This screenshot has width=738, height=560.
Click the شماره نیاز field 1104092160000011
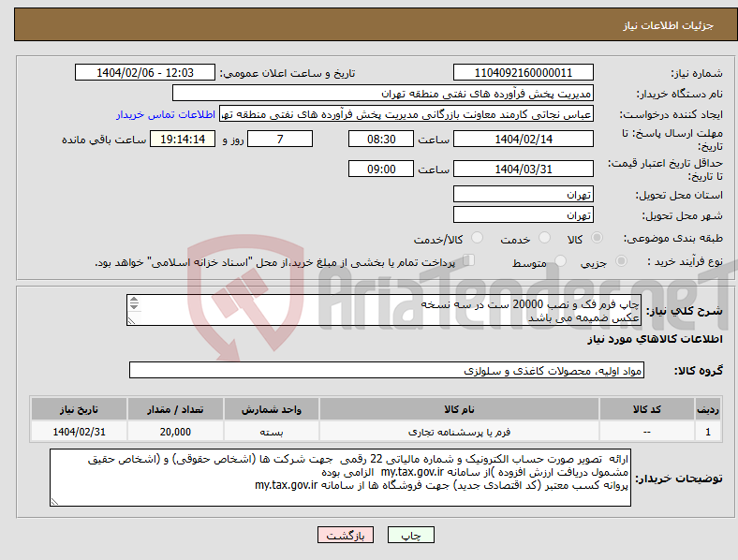(x=524, y=72)
